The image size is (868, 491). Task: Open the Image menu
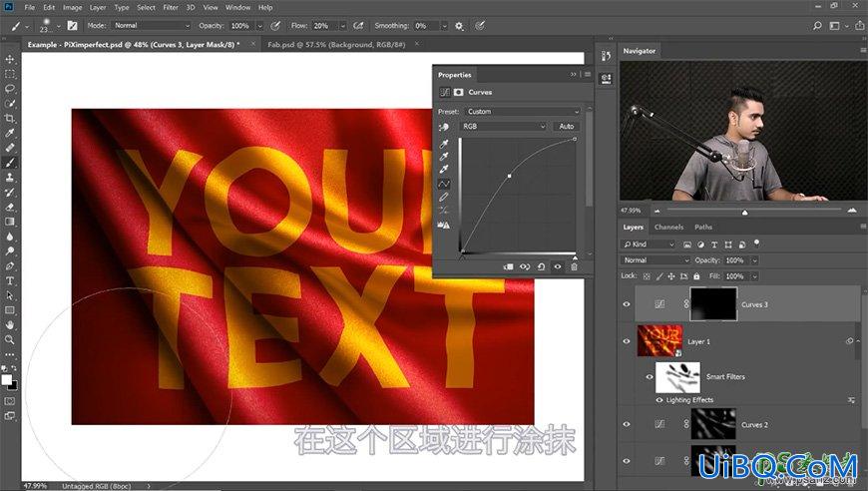pos(72,8)
